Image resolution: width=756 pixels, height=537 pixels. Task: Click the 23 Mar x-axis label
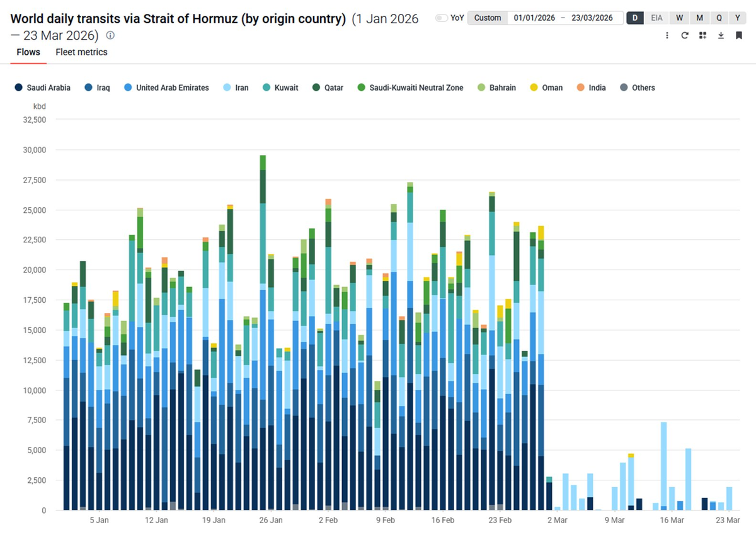pyautogui.click(x=729, y=521)
